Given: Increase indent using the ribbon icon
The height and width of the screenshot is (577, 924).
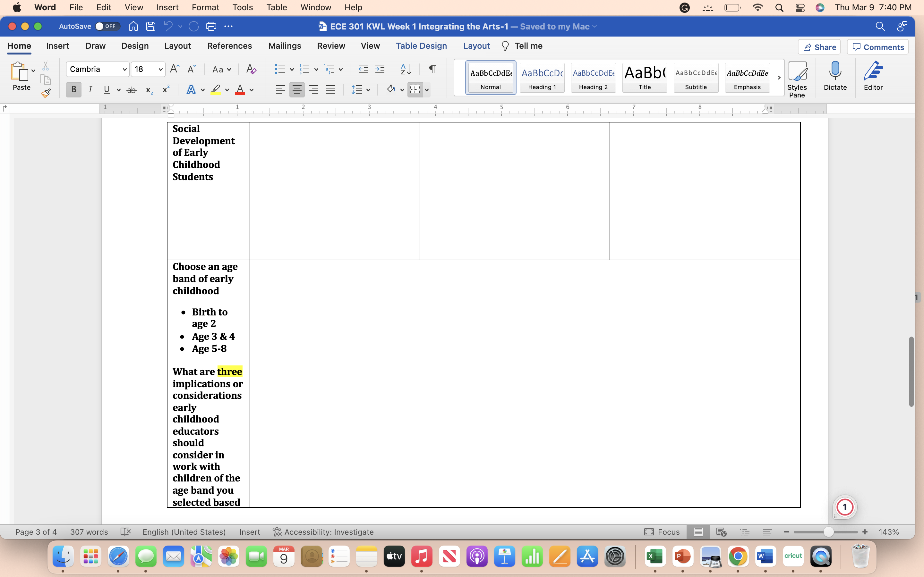Looking at the screenshot, I should pos(380,69).
